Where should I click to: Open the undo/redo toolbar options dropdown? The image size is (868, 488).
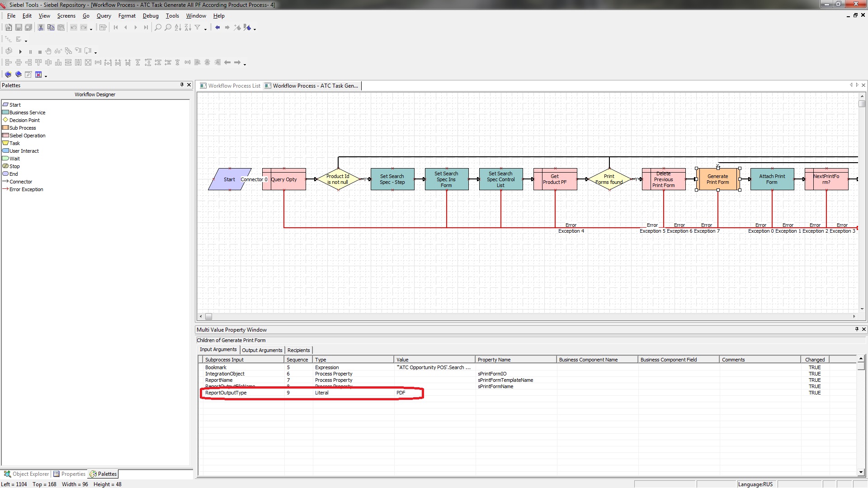[x=91, y=29]
